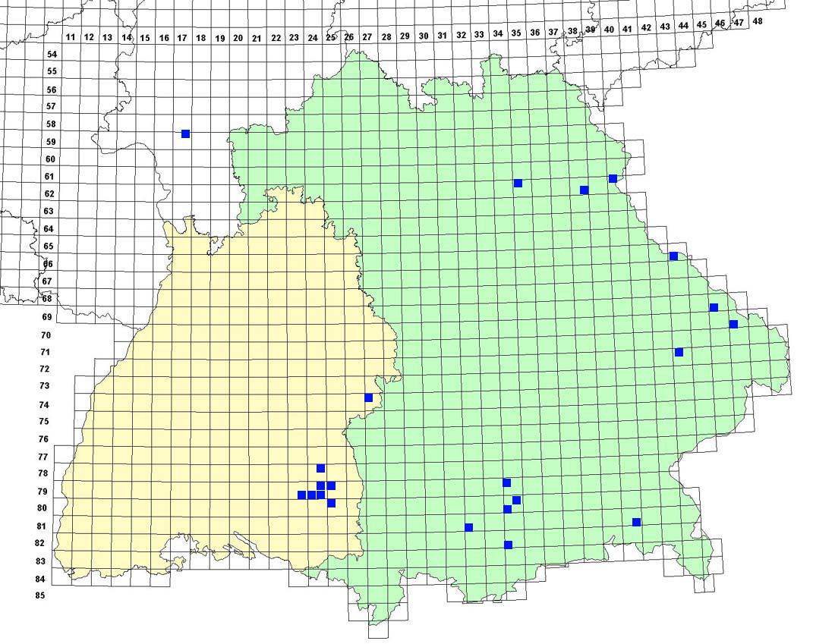Select column number 27
This screenshot has width=835, height=644.
(x=367, y=36)
